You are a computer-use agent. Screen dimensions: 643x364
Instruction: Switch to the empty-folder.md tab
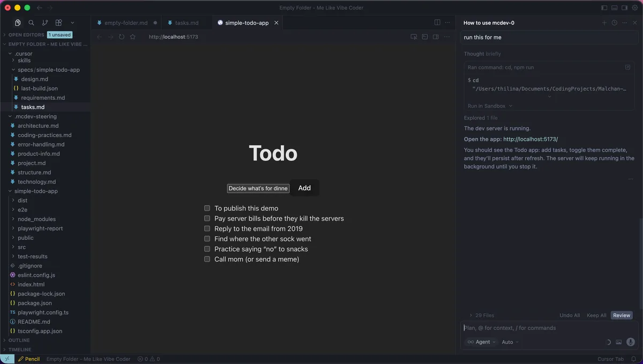pos(126,23)
